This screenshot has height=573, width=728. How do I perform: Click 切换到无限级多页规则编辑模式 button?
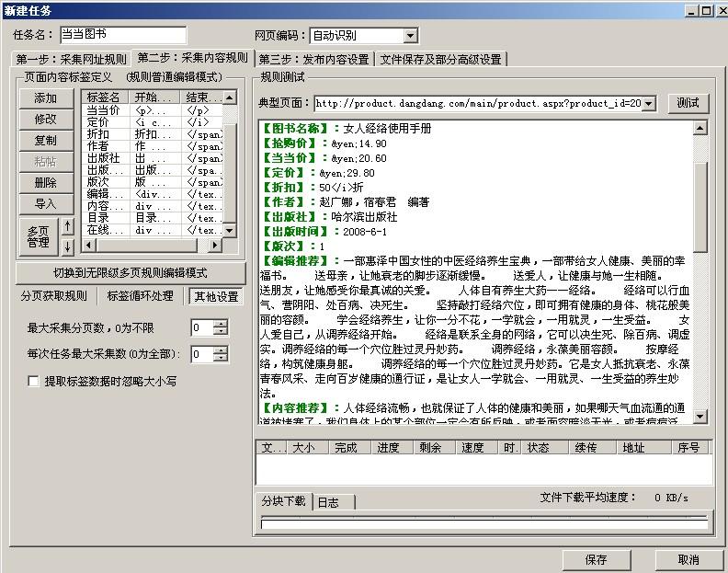point(131,273)
